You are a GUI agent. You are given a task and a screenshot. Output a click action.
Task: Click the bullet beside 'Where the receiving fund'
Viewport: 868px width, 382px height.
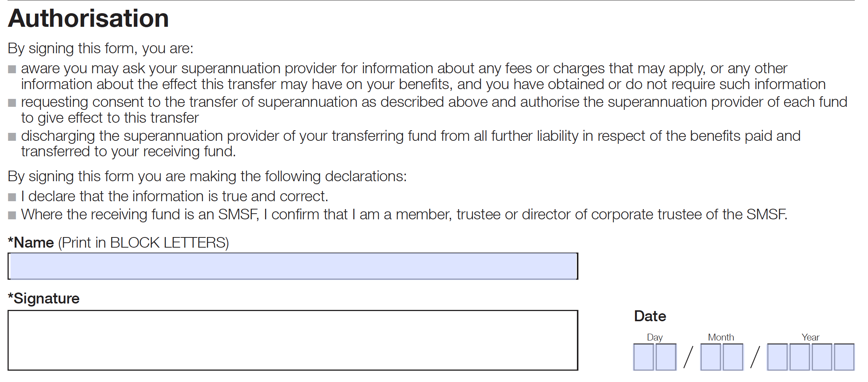pyautogui.click(x=12, y=216)
